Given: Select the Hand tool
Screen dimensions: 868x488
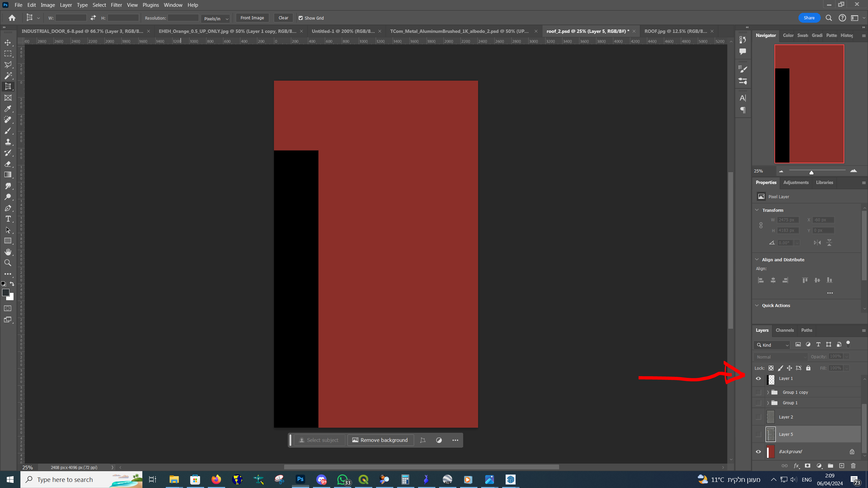Looking at the screenshot, I should point(8,252).
